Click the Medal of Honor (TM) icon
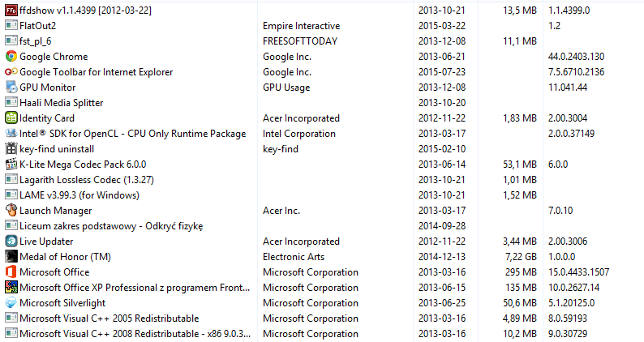Screen dimensions: 644x342 [11, 257]
